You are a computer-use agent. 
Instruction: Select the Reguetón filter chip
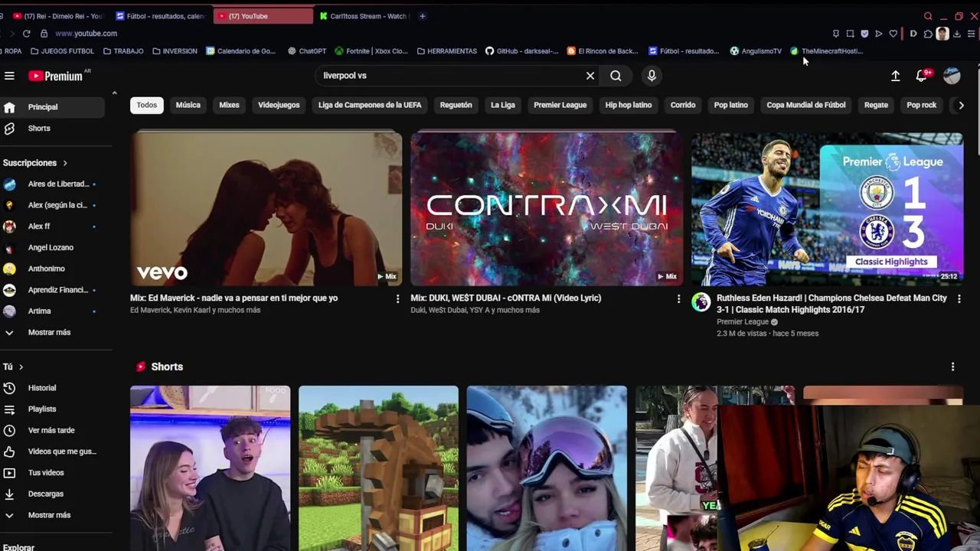coord(456,105)
